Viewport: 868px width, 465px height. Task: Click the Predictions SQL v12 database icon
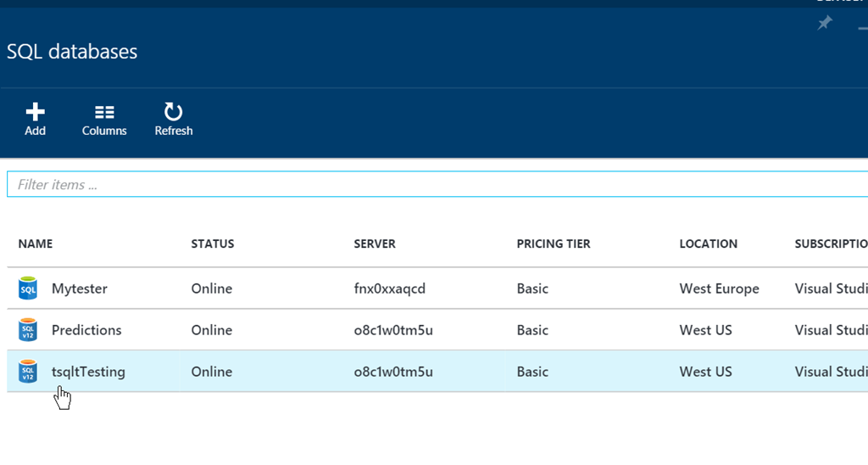pyautogui.click(x=28, y=330)
